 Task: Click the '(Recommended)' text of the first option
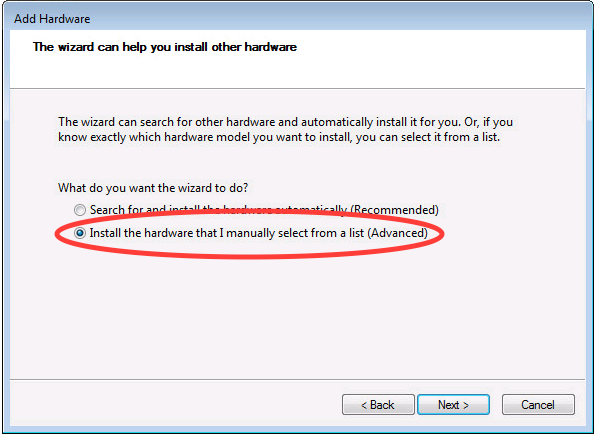click(x=394, y=210)
